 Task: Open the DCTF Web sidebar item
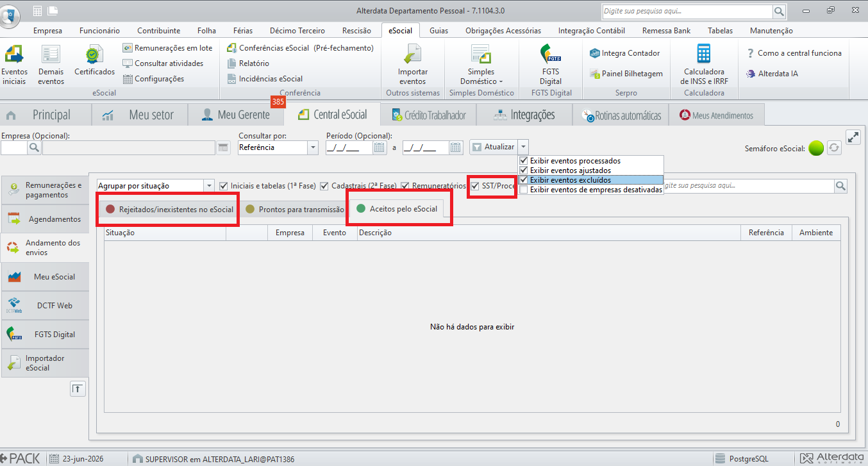click(x=45, y=306)
